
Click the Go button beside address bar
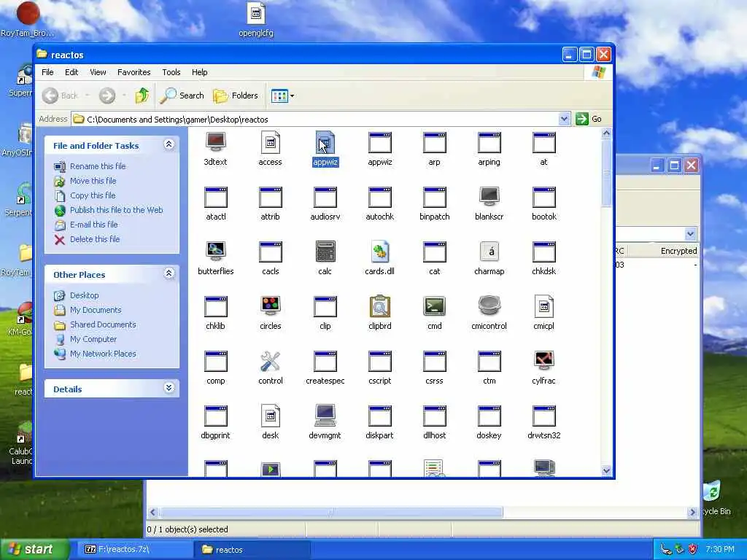pyautogui.click(x=589, y=119)
